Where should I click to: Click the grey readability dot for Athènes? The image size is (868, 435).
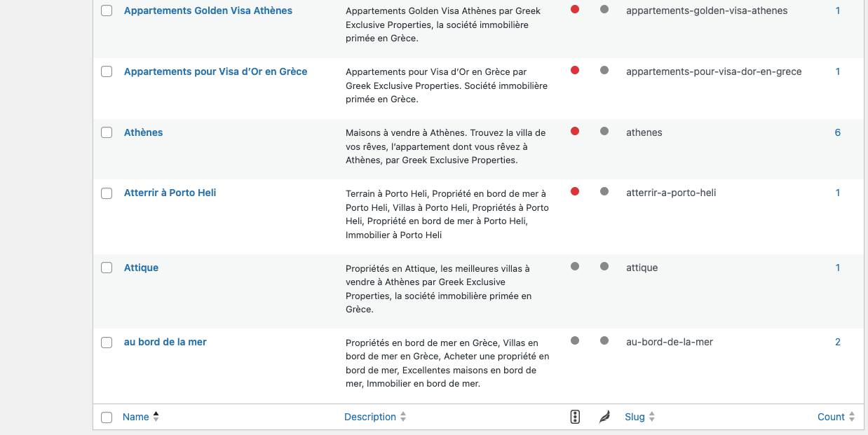click(604, 131)
